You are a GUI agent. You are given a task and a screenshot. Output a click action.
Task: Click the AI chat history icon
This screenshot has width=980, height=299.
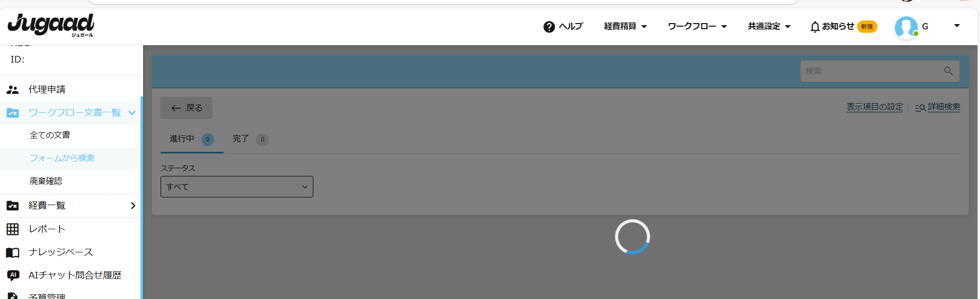click(13, 275)
